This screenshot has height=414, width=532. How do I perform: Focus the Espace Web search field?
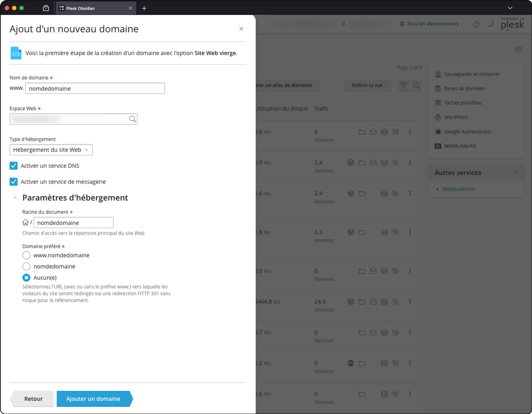click(73, 119)
